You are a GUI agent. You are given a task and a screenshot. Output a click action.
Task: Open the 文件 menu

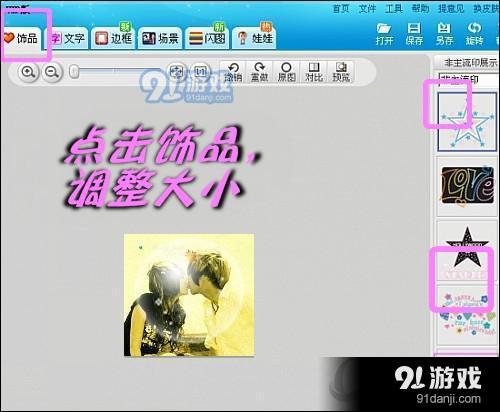pos(367,8)
